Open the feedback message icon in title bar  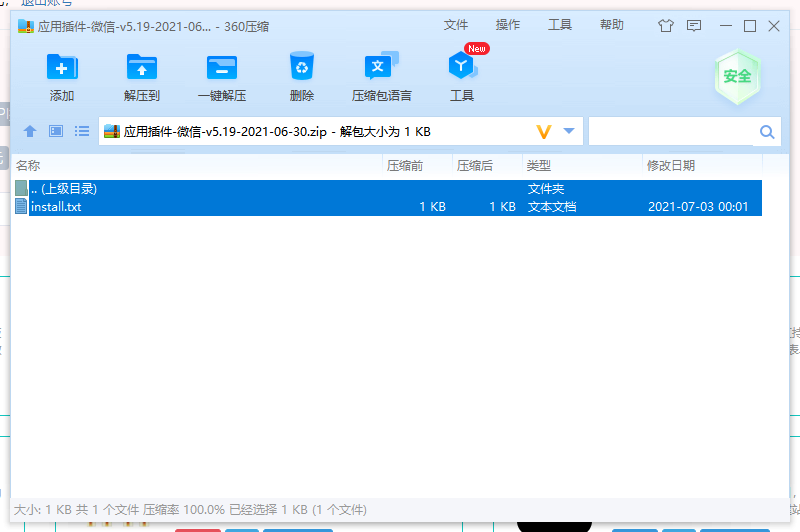[694, 26]
